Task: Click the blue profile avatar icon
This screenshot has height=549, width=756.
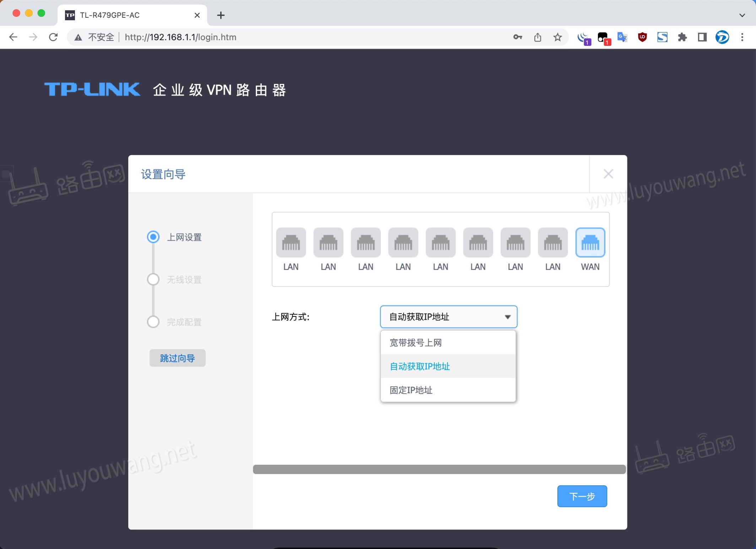Action: [722, 37]
